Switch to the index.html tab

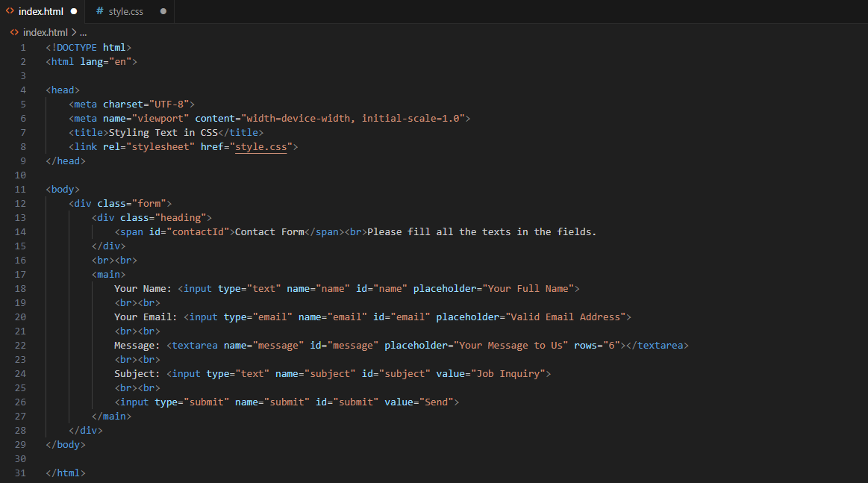pos(41,11)
